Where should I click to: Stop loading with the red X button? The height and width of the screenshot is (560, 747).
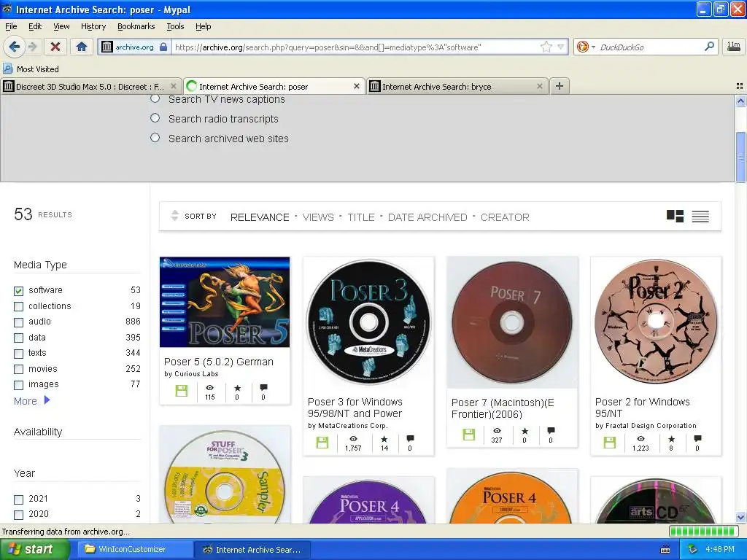pos(55,47)
